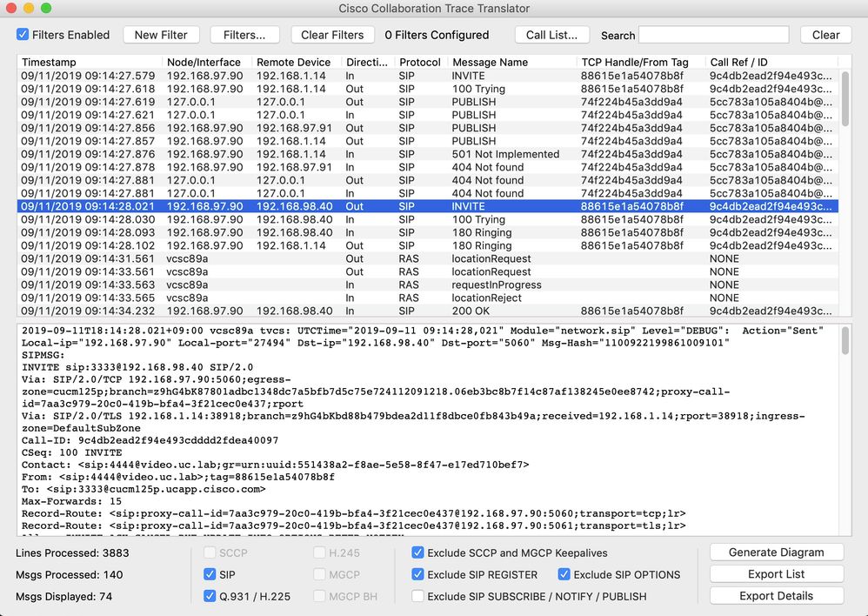Sort by Call Ref / ID column header

(771, 62)
